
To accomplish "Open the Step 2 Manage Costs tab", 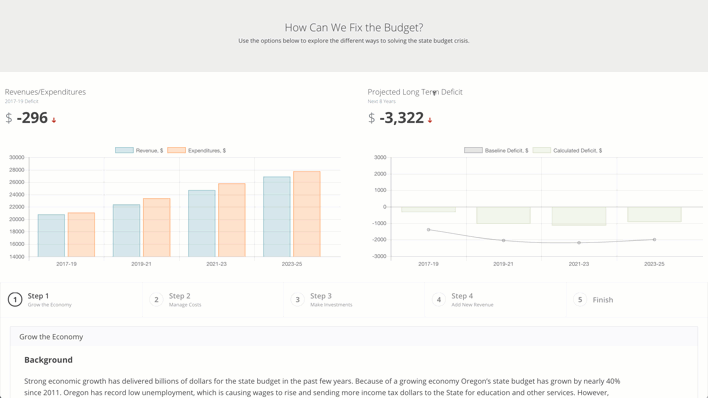I will (213, 300).
